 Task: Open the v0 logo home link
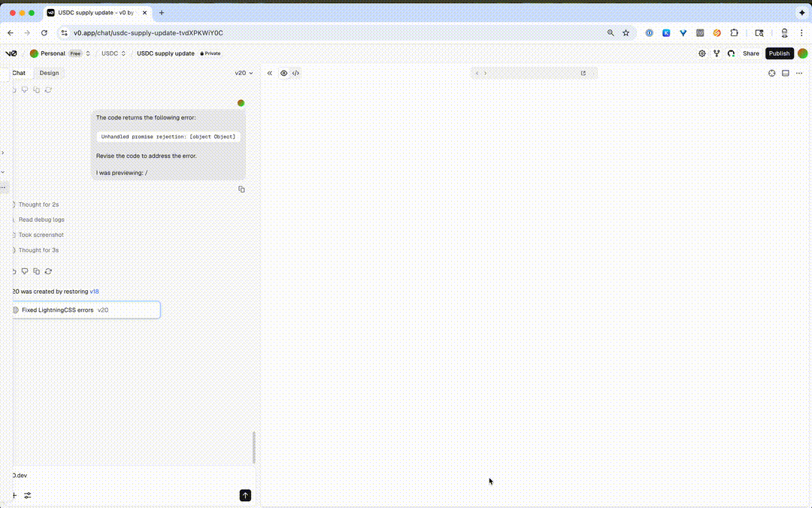tap(11, 53)
